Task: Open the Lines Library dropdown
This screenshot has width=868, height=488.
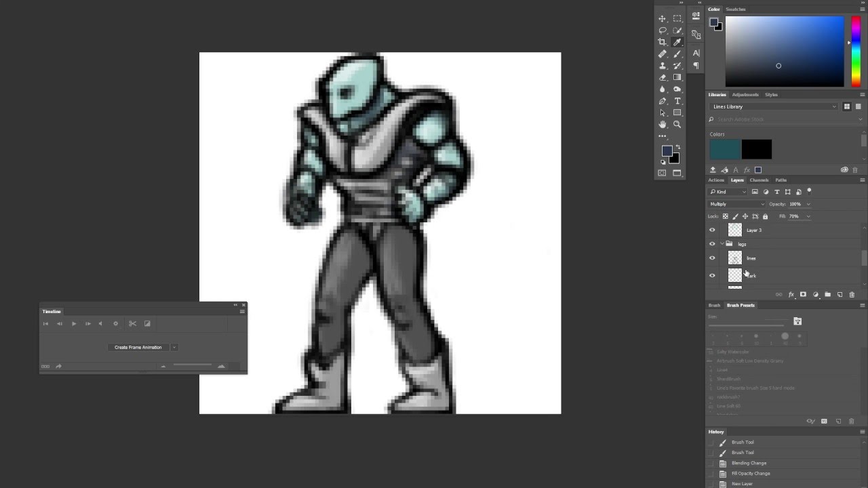Action: pos(774,106)
